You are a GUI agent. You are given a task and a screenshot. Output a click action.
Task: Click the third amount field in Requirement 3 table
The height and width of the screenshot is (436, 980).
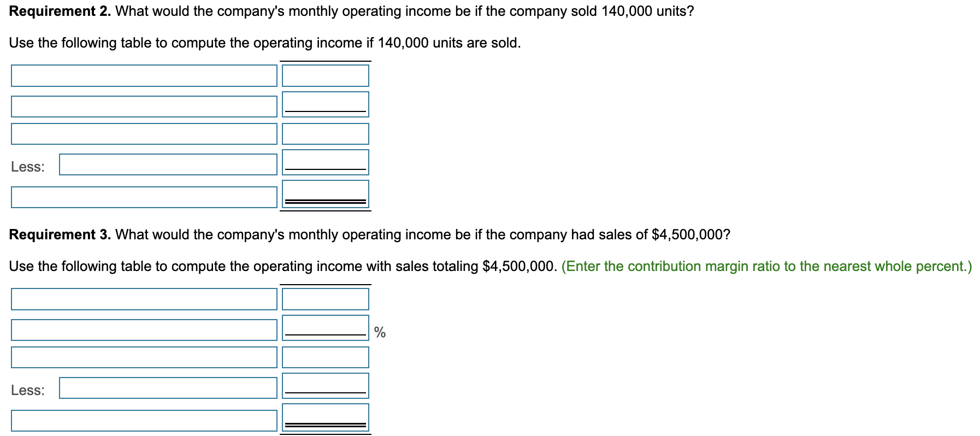pyautogui.click(x=325, y=358)
